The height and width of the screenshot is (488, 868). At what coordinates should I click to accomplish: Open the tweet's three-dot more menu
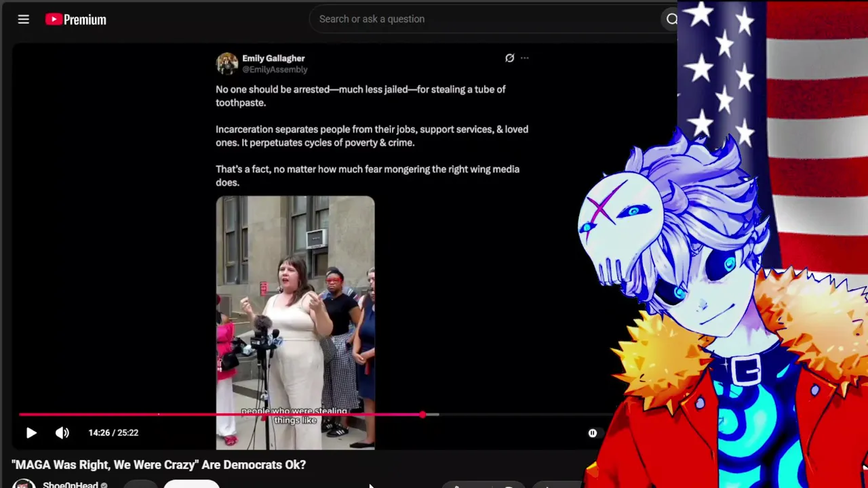coord(524,58)
